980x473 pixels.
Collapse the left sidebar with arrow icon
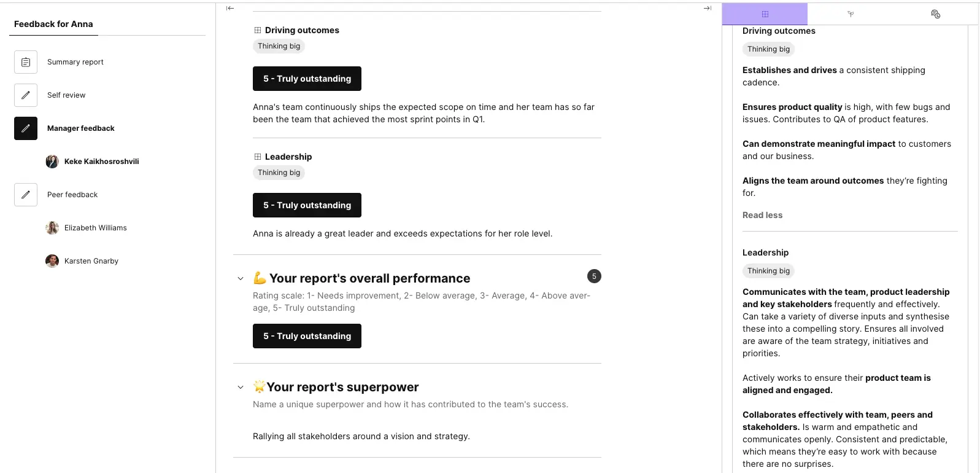[x=230, y=8]
